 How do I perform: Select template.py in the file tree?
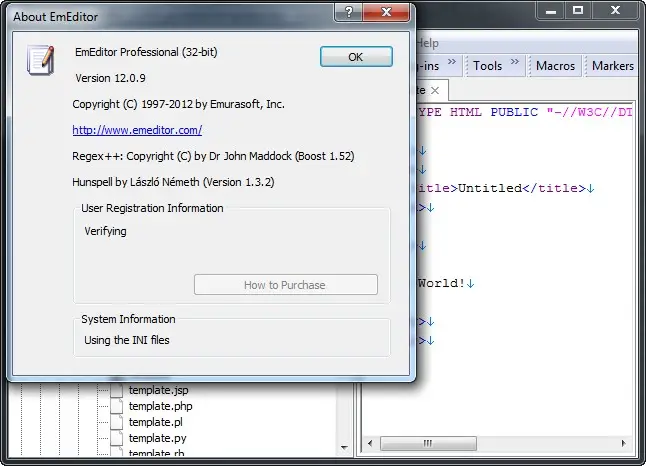(x=157, y=438)
